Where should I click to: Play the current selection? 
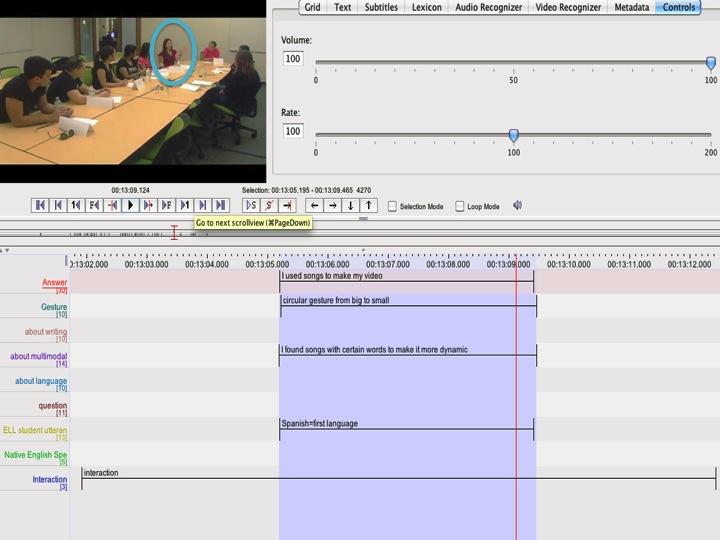click(251, 205)
